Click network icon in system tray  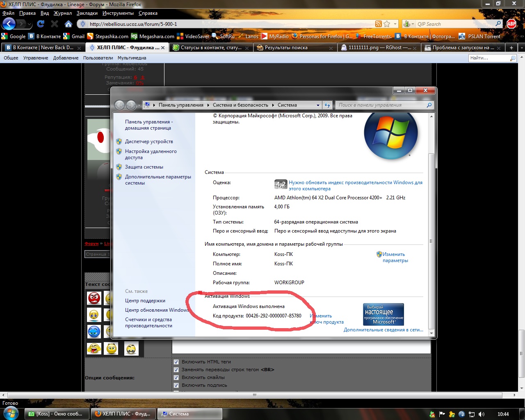click(x=472, y=414)
